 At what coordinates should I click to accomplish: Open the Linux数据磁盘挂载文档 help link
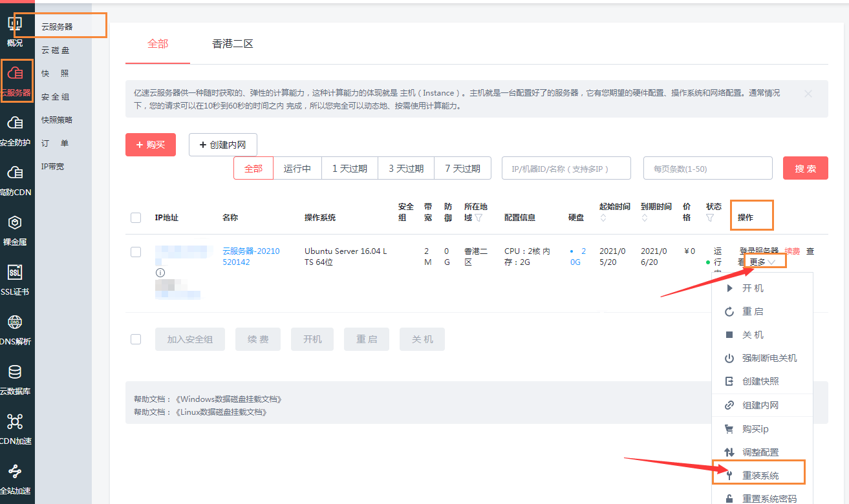[221, 412]
